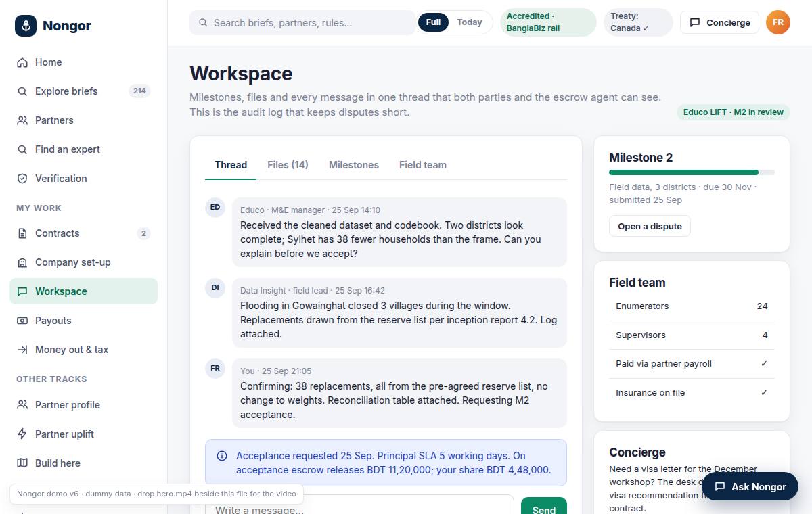The image size is (812, 514).
Task: Click the Concierge chat bubble icon
Action: [695, 22]
